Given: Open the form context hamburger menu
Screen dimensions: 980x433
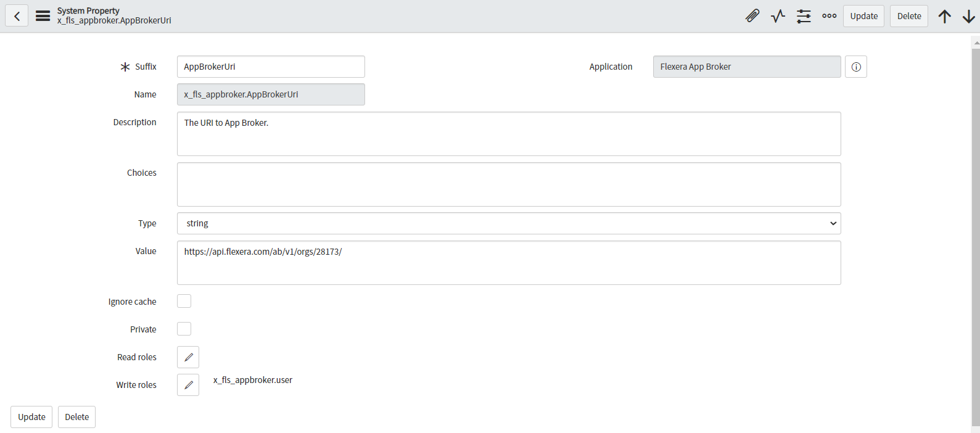Looking at the screenshot, I should click(43, 16).
